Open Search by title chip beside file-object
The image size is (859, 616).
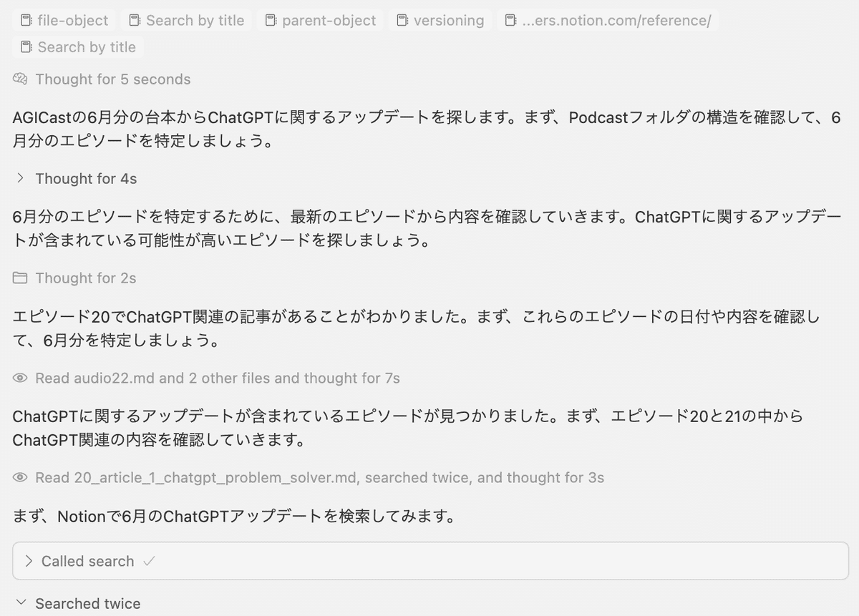[x=195, y=21]
